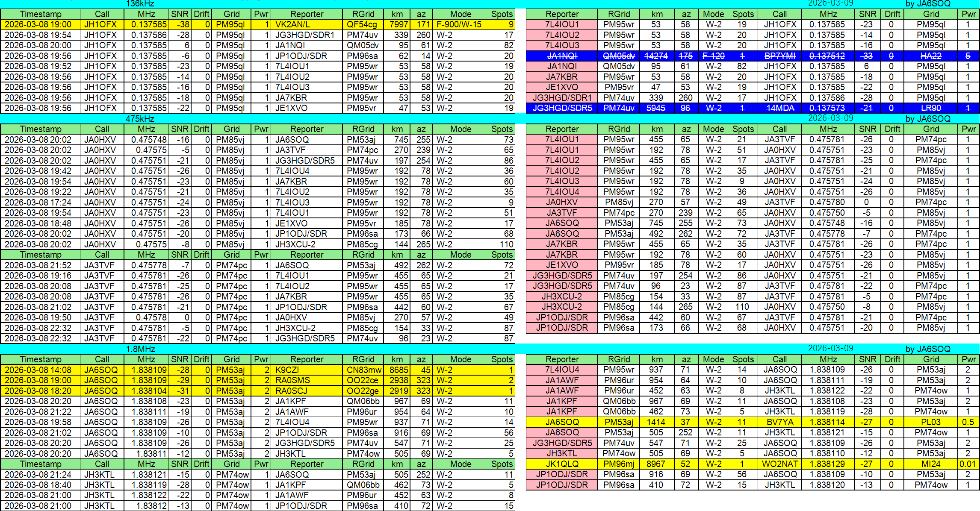
Task: Click the VK2AN/L reporter cell
Action: [x=307, y=24]
